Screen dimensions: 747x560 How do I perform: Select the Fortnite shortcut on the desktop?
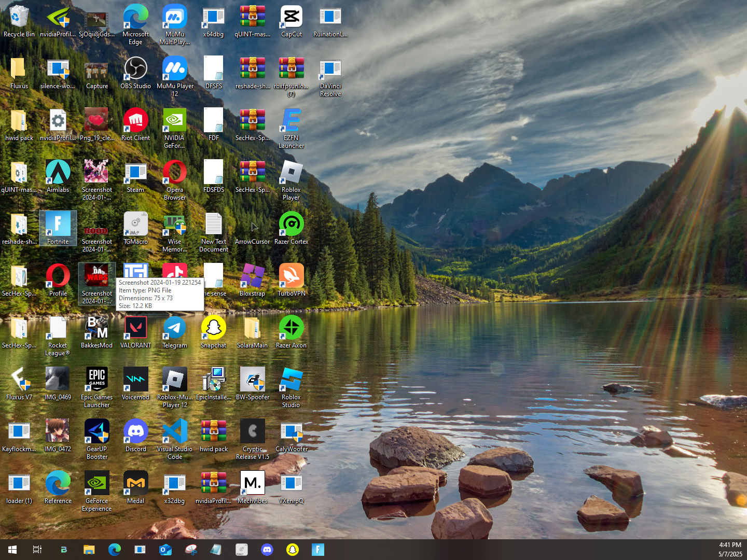click(58, 228)
